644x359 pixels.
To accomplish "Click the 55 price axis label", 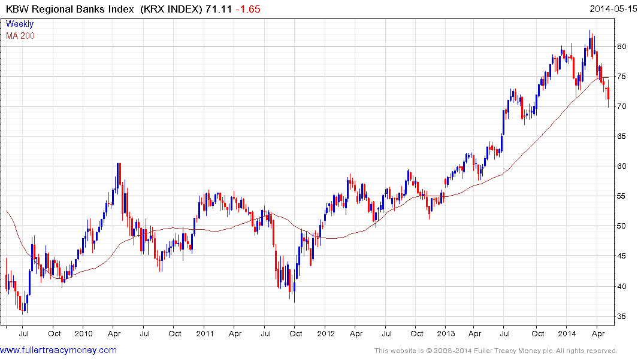I will tap(621, 196).
